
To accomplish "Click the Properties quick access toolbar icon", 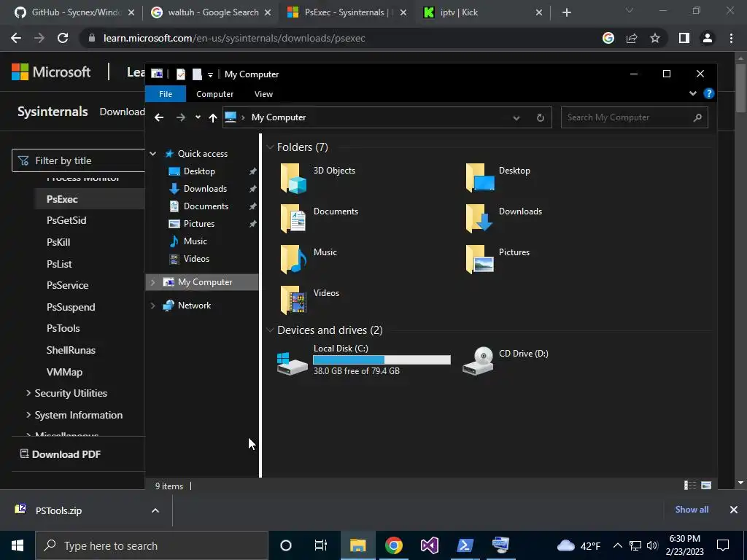I will pyautogui.click(x=181, y=74).
